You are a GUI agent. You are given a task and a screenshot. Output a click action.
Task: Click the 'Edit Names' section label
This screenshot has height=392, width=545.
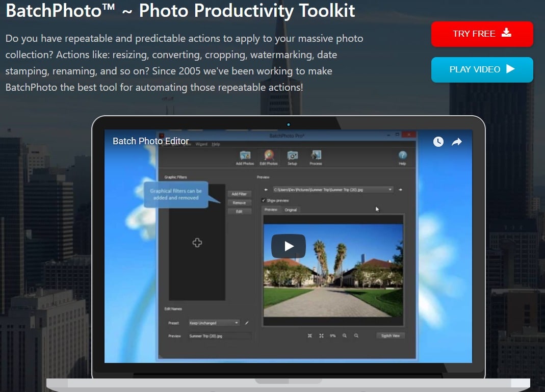173,308
